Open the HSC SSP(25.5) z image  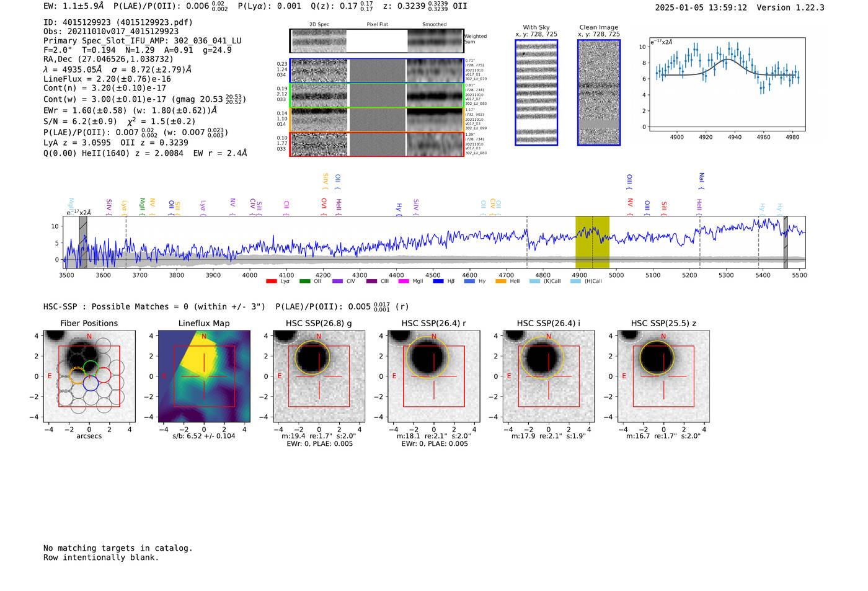click(663, 376)
